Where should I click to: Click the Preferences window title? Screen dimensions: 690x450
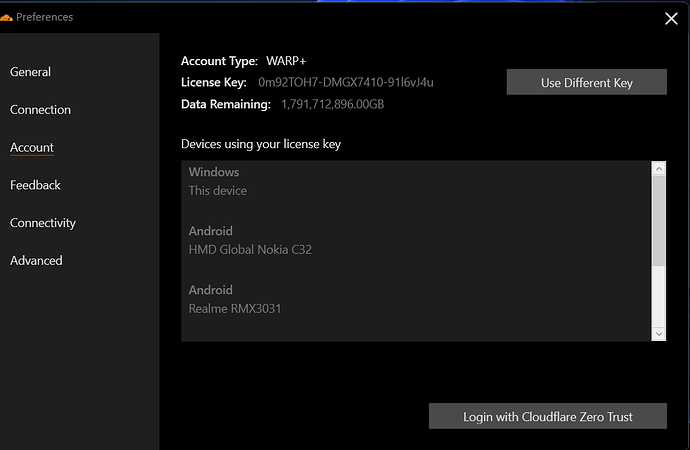[44, 17]
